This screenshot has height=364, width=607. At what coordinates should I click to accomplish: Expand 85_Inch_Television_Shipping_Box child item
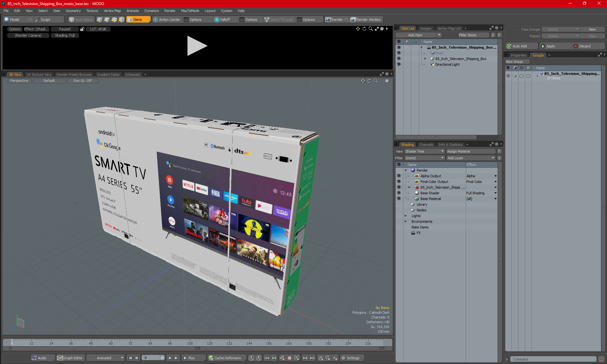[425, 59]
